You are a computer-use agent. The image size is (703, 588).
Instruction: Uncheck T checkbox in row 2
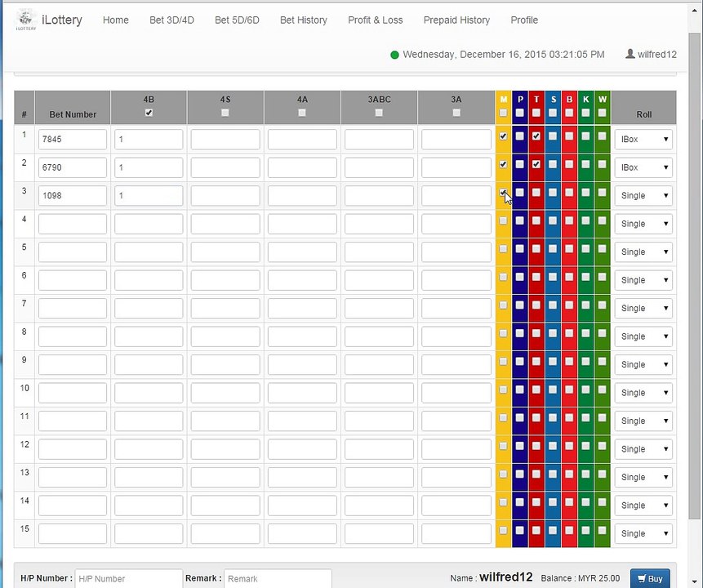[x=536, y=164]
